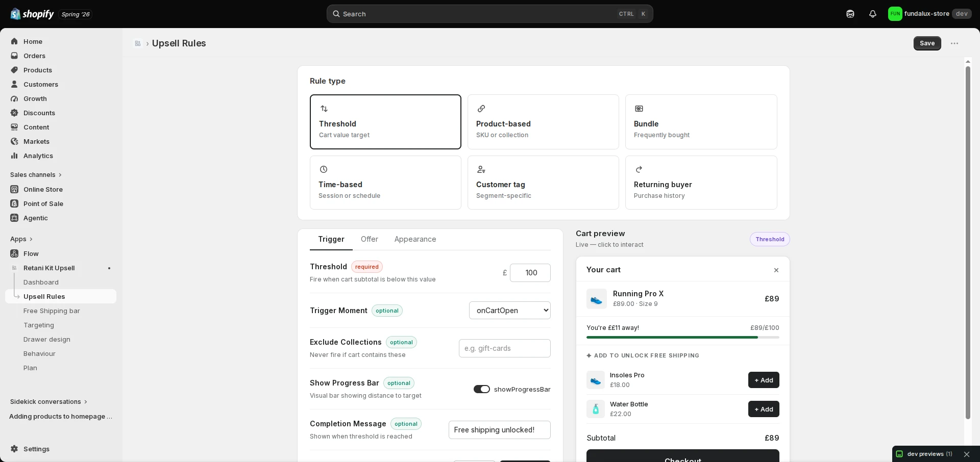
Task: Open the Behaviour page
Action: coord(39,354)
